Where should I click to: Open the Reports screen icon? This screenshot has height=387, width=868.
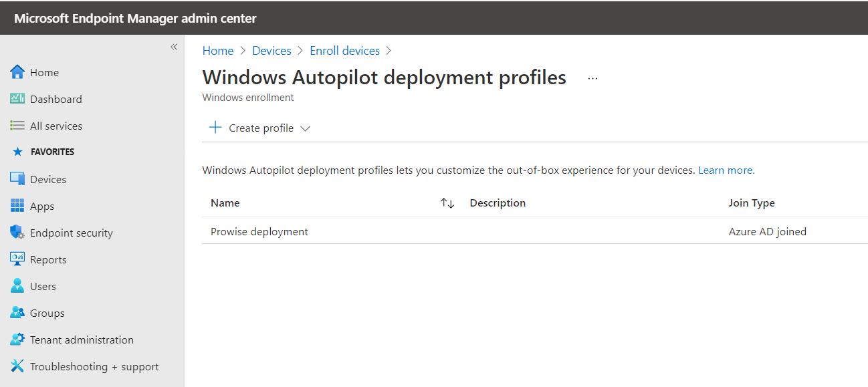tap(17, 259)
